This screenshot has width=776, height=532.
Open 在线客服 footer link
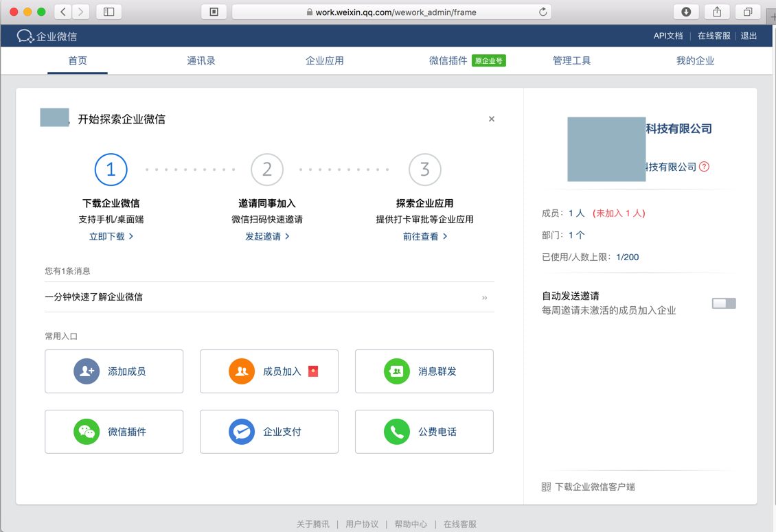(x=459, y=524)
